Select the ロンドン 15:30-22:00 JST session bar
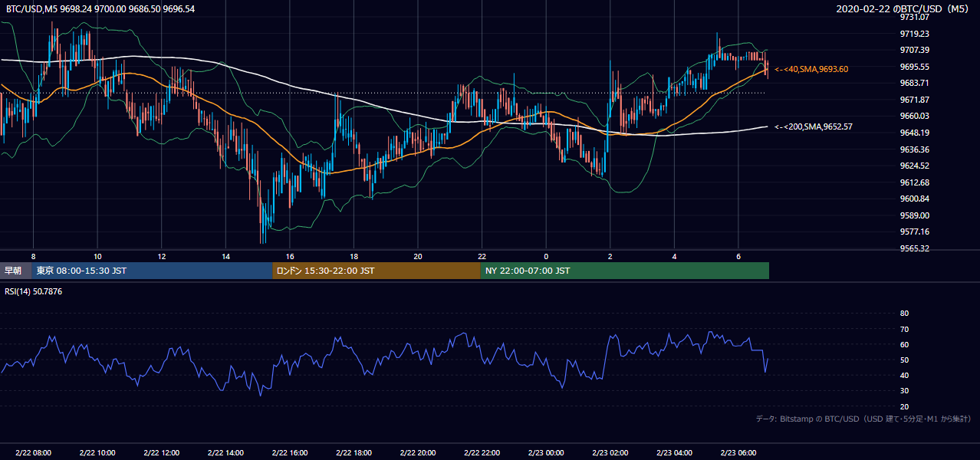 click(377, 271)
